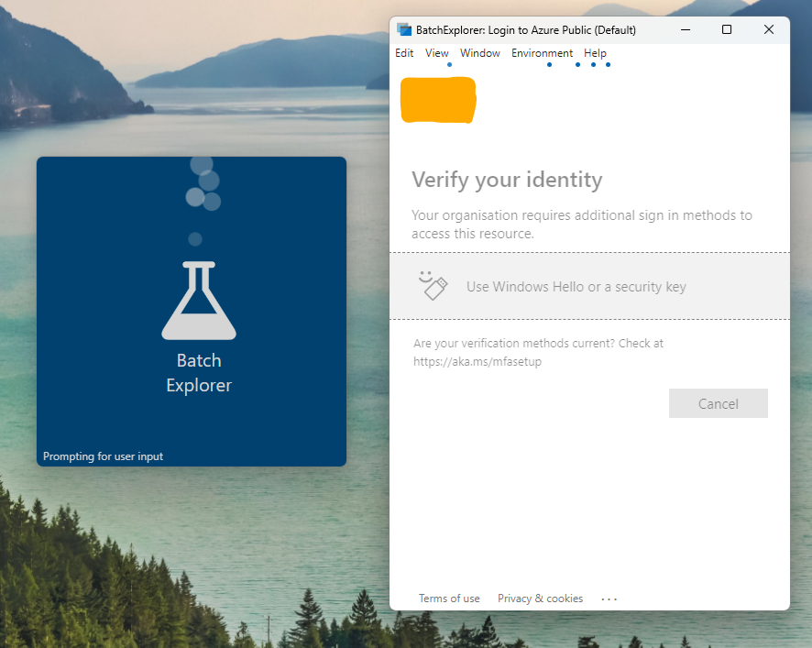Click the BatchExplorer title bar application icon
The image size is (812, 648).
[x=403, y=29]
